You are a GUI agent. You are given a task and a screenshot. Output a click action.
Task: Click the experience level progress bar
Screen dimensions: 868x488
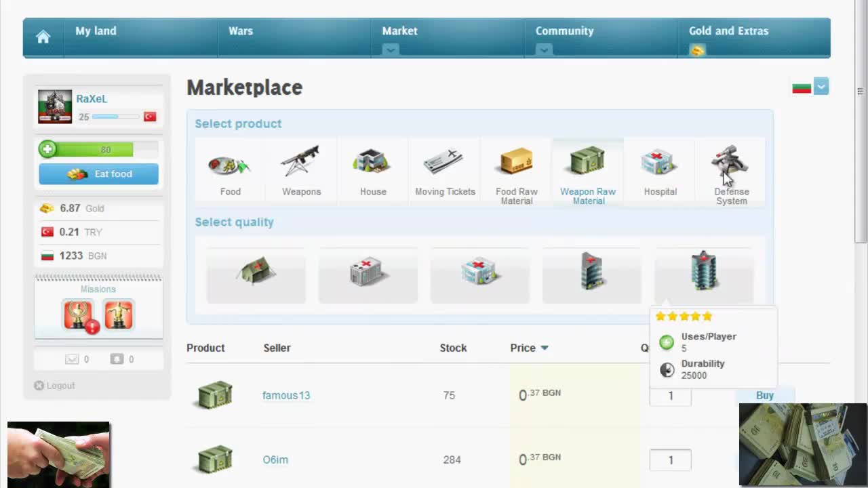pos(115,117)
